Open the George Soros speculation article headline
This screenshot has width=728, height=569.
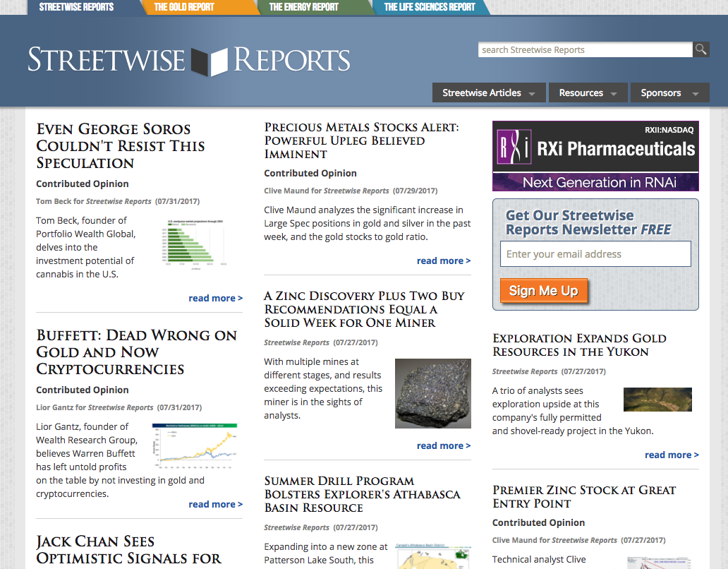tap(120, 146)
